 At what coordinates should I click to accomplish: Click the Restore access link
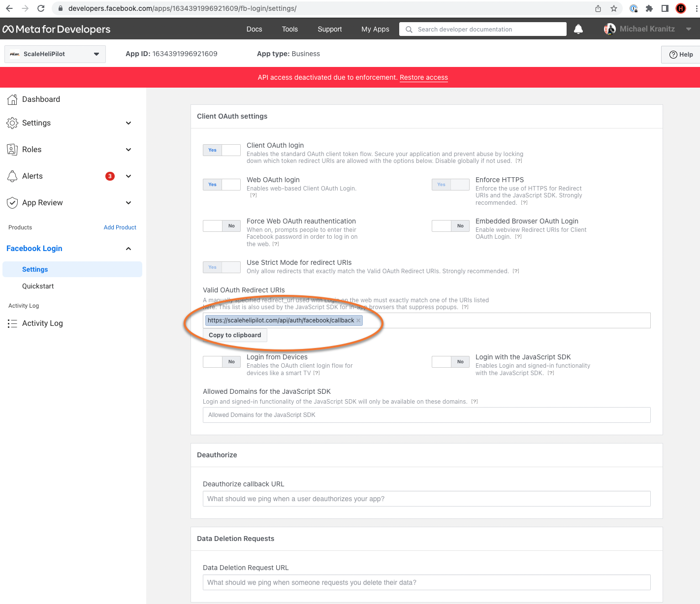[x=423, y=77]
